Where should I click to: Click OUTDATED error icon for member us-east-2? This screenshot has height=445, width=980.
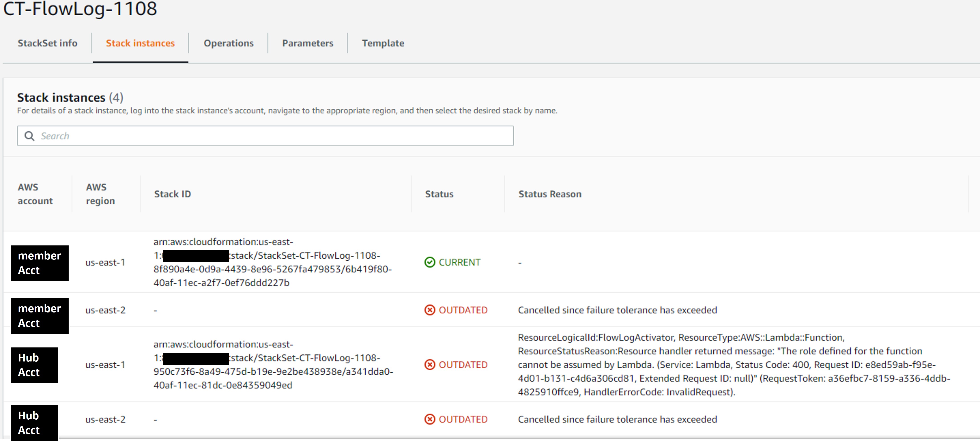click(x=429, y=310)
